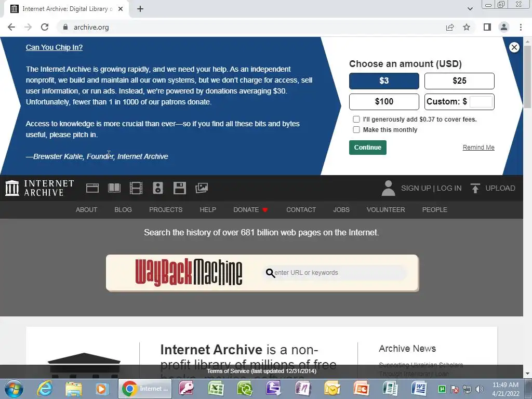Select the $3 donation amount
The image size is (532, 399).
[x=384, y=81]
